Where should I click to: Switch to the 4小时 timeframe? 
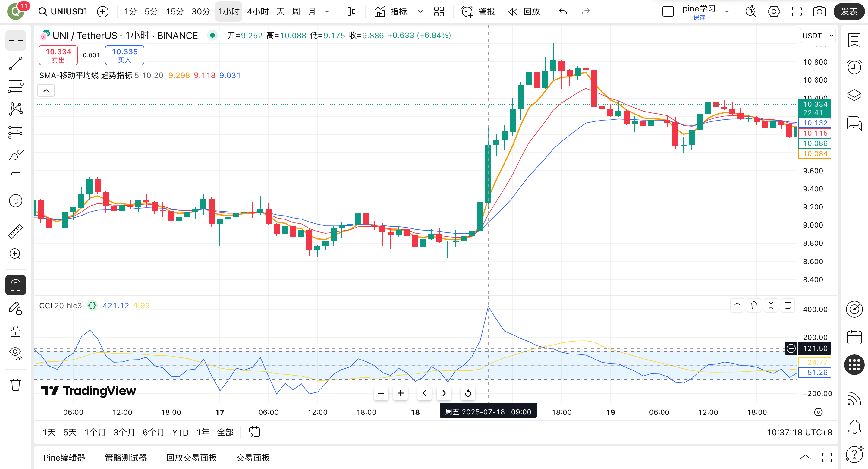click(x=257, y=11)
